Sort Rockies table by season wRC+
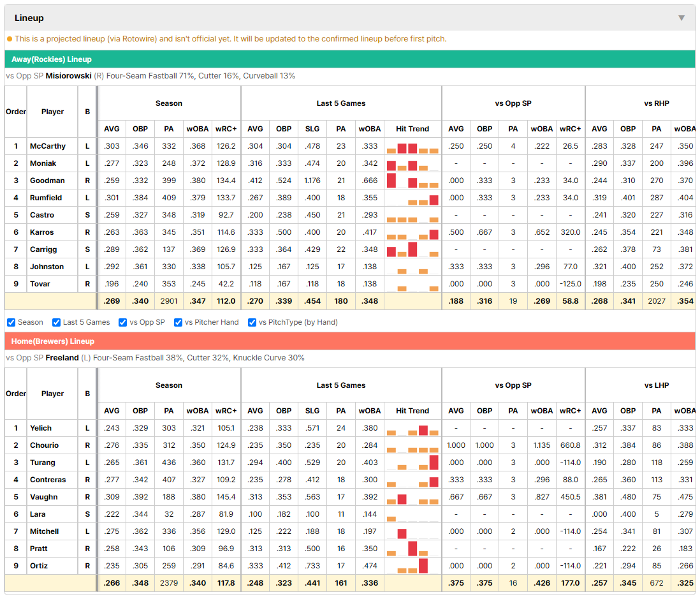The width and height of the screenshot is (700, 599). point(226,129)
